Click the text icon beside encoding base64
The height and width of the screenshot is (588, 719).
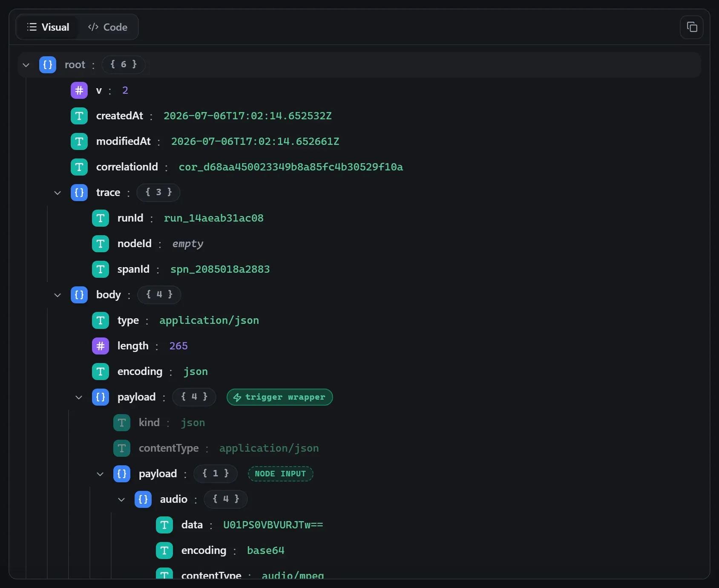(x=164, y=551)
